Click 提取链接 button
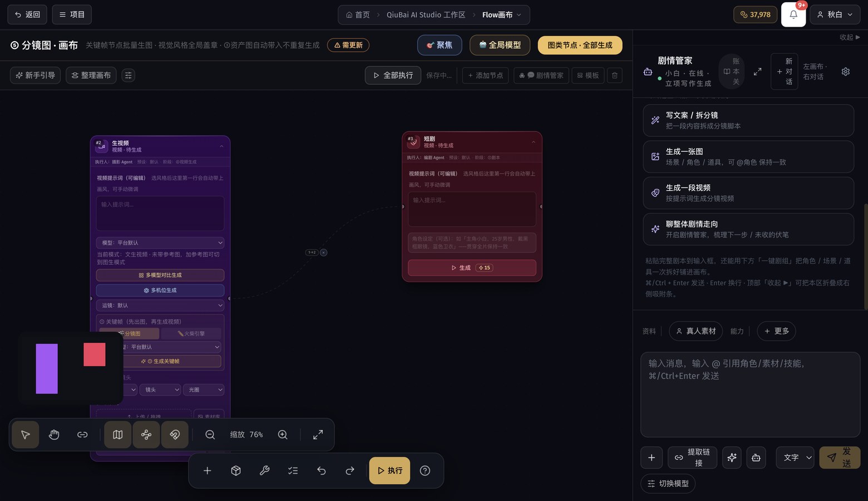The height and width of the screenshot is (501, 868). [x=692, y=458]
